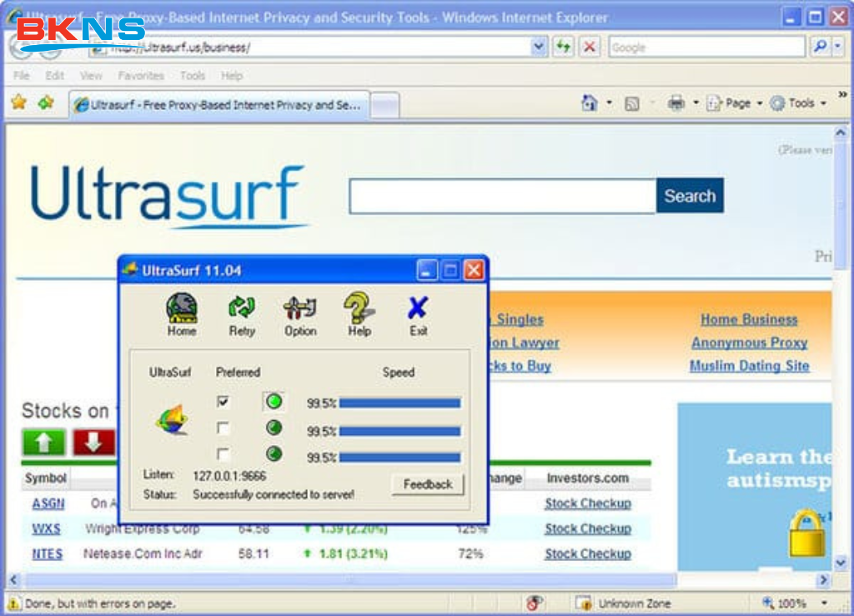The image size is (854, 616).
Task: Click the Add to Favorites star icon
Action: tap(18, 103)
